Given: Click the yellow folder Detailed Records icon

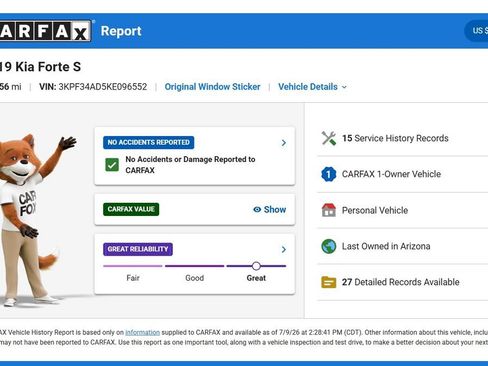Looking at the screenshot, I should tap(329, 282).
